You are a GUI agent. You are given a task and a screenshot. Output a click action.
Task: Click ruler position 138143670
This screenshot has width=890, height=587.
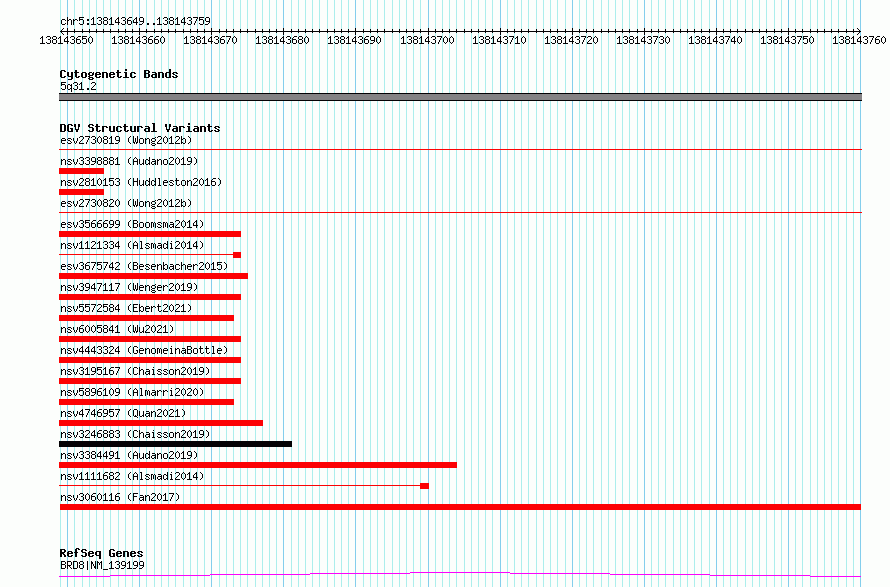(x=211, y=40)
